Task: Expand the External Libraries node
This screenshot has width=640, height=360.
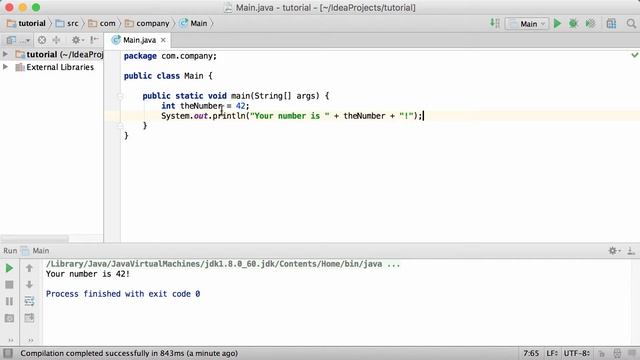Action: point(5,67)
